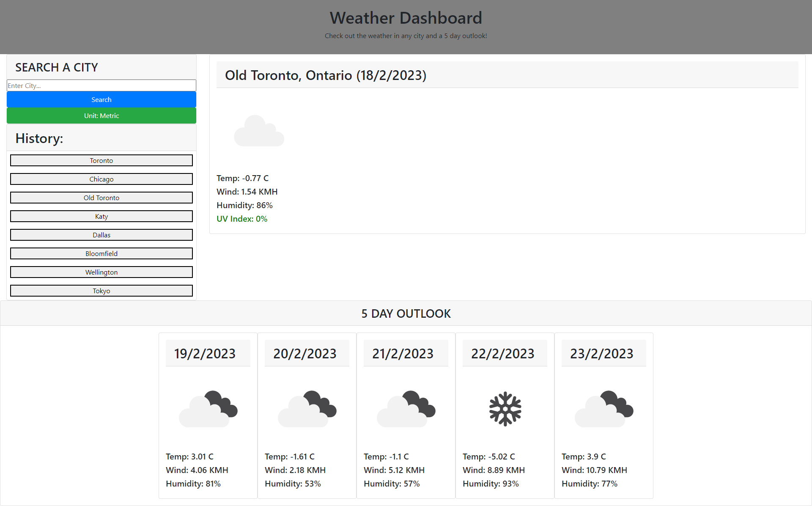Pick Bloomfield from the history list
The image size is (812, 506).
click(101, 253)
